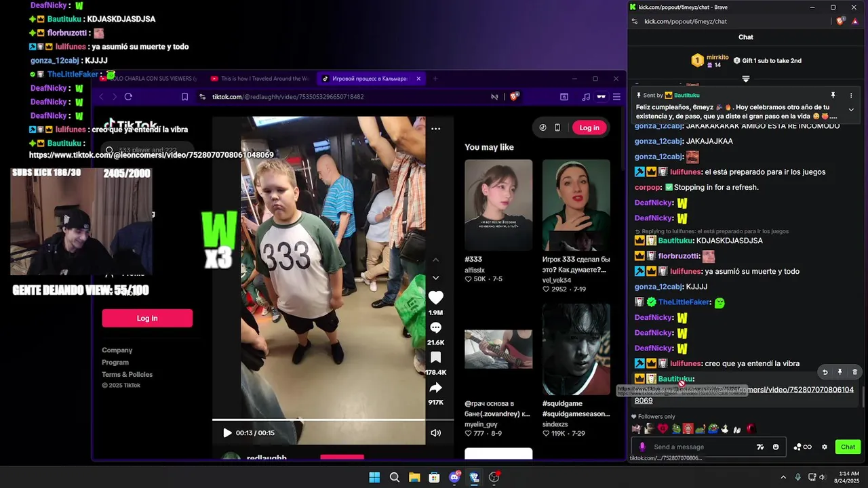The width and height of the screenshot is (868, 488).
Task: Click the red Log in button in TikTok header
Action: point(589,127)
